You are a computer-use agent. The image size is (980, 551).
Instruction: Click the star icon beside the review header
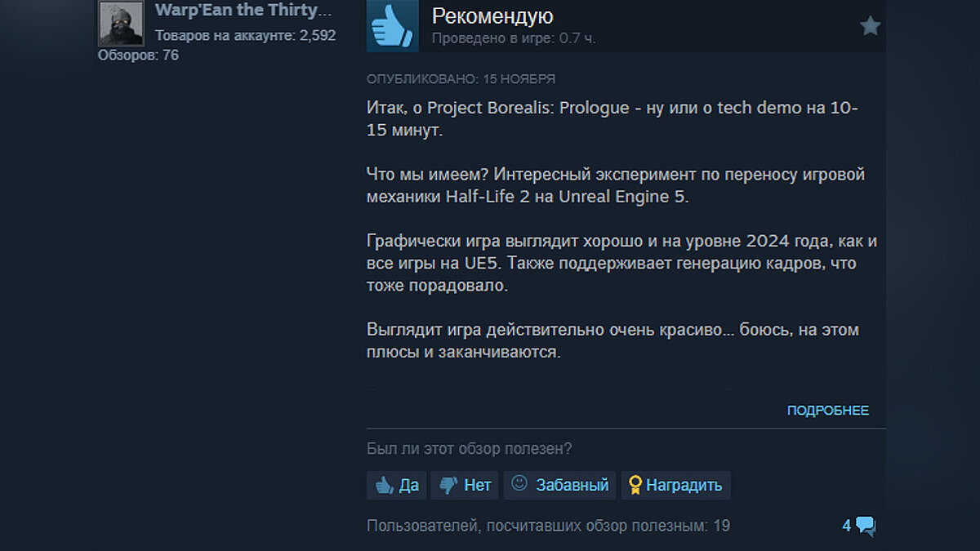coord(870,26)
